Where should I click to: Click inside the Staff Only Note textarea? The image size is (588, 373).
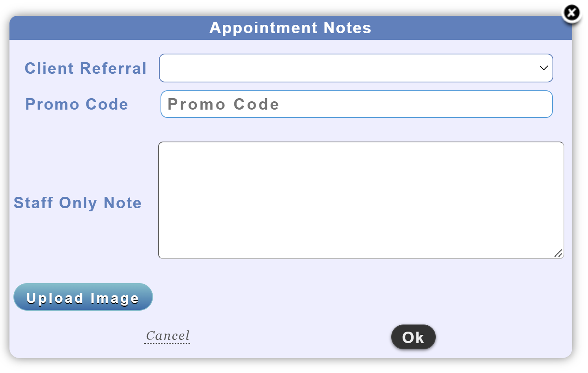361,200
